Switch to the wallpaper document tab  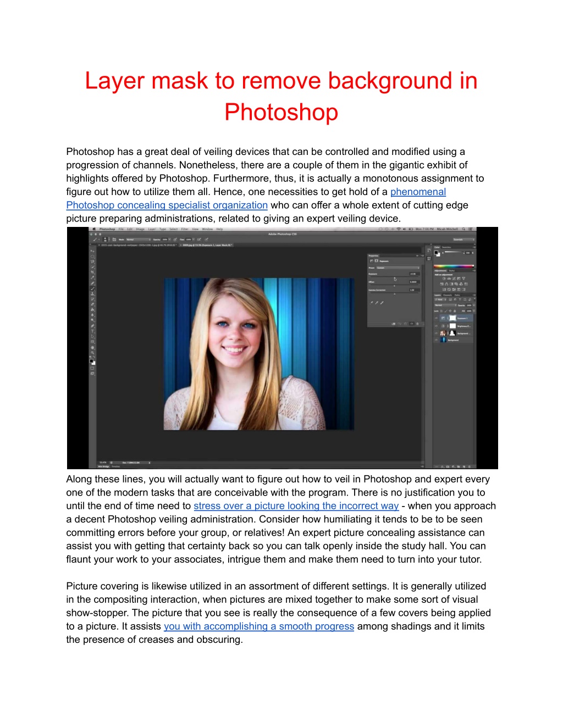(x=137, y=245)
